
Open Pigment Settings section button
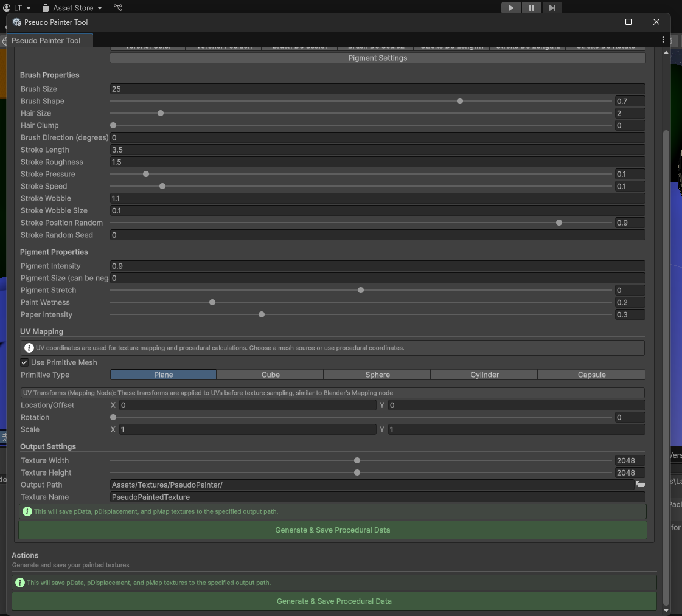point(377,58)
